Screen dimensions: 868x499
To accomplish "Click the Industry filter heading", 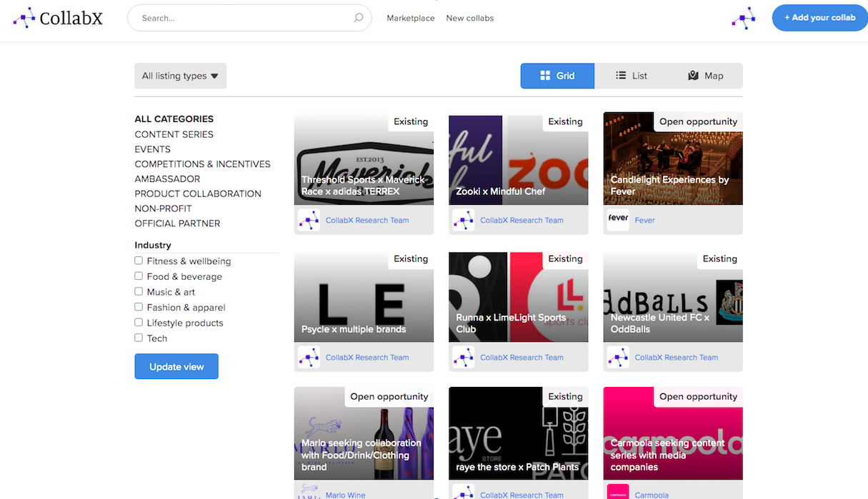I will click(153, 245).
